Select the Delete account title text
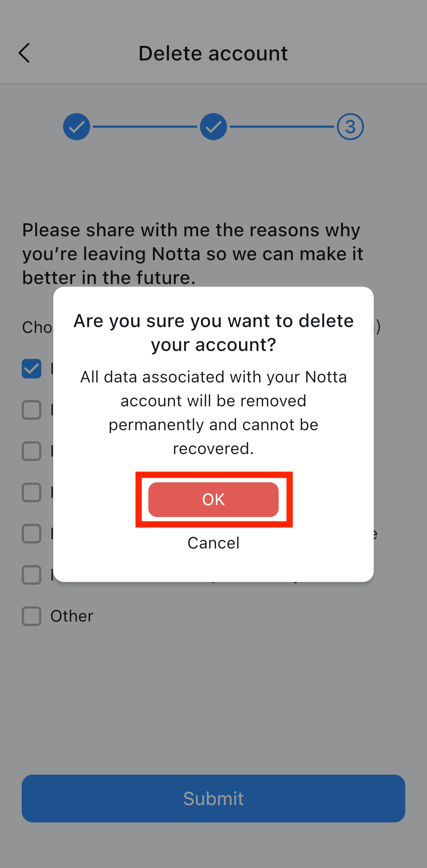 pyautogui.click(x=213, y=53)
